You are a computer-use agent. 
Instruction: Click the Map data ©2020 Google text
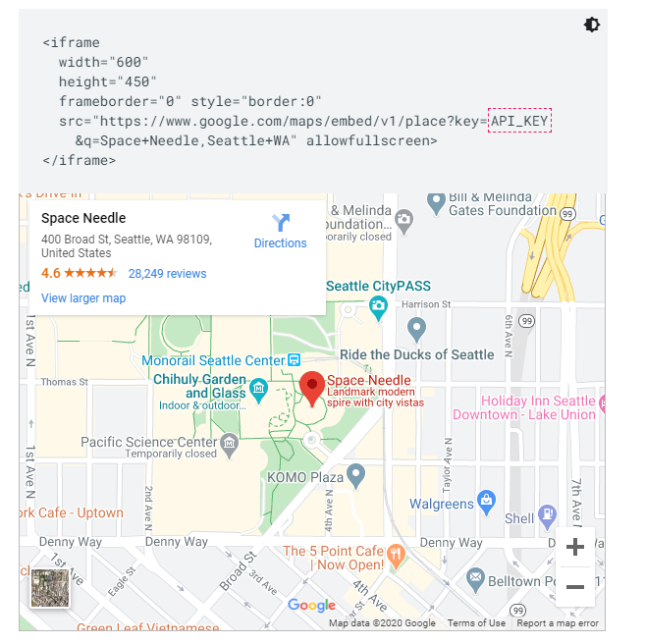382,623
